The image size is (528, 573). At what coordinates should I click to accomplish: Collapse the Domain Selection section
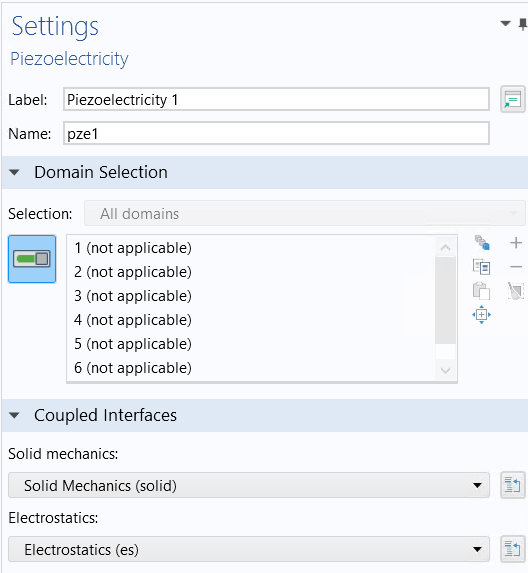pos(14,172)
